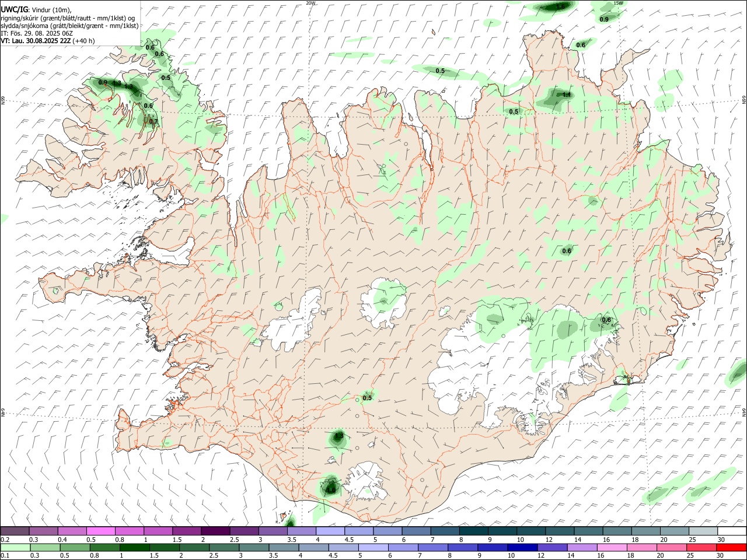This screenshot has width=747, height=560.
Task: Click the 'UWC/IG: Vindur (10m)' title text
Action: (36, 9)
